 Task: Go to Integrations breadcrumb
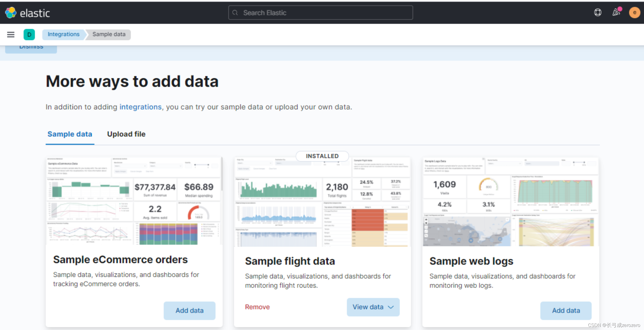63,34
